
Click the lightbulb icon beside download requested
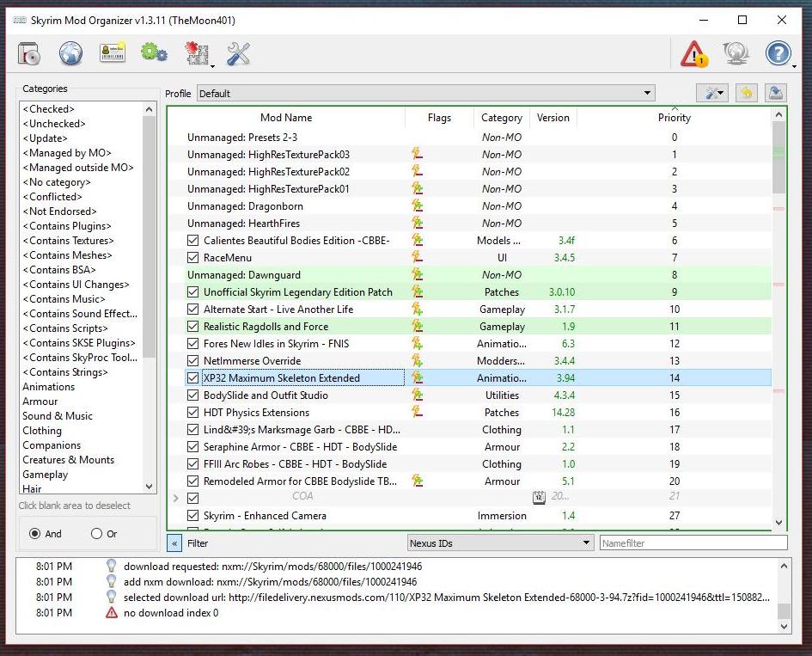[x=112, y=566]
